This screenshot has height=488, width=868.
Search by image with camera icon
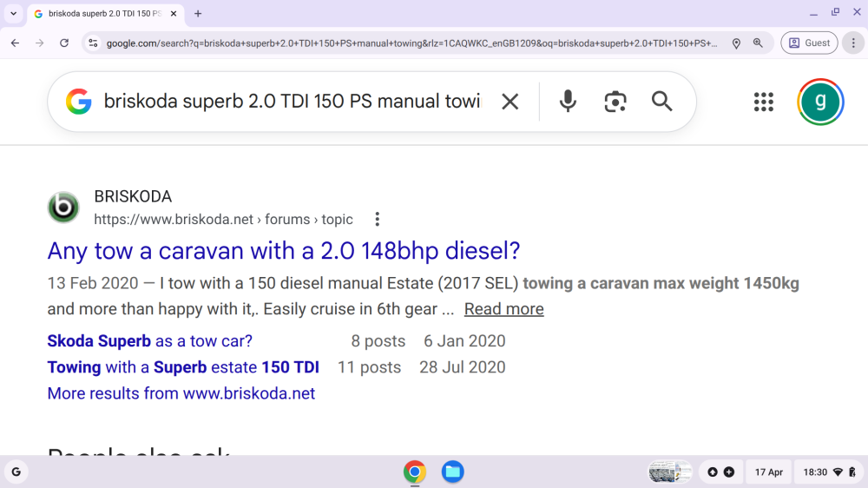click(615, 102)
